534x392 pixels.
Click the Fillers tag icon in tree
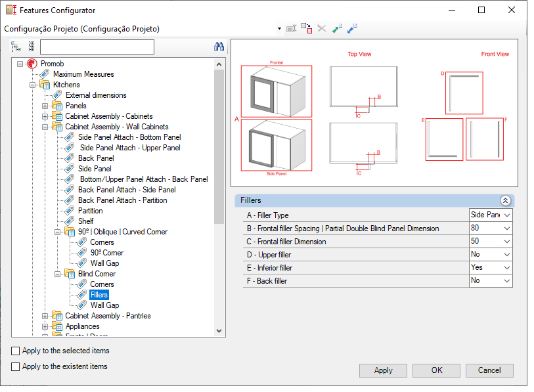tap(82, 295)
